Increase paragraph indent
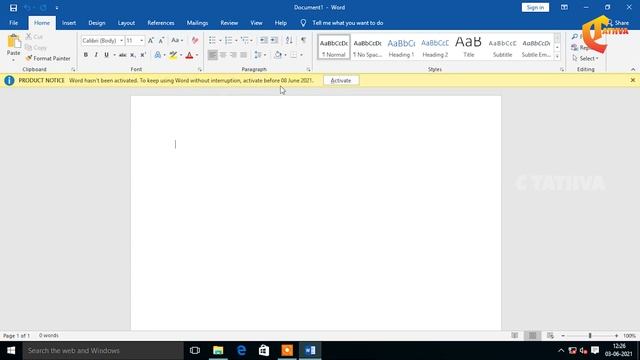 (x=274, y=40)
